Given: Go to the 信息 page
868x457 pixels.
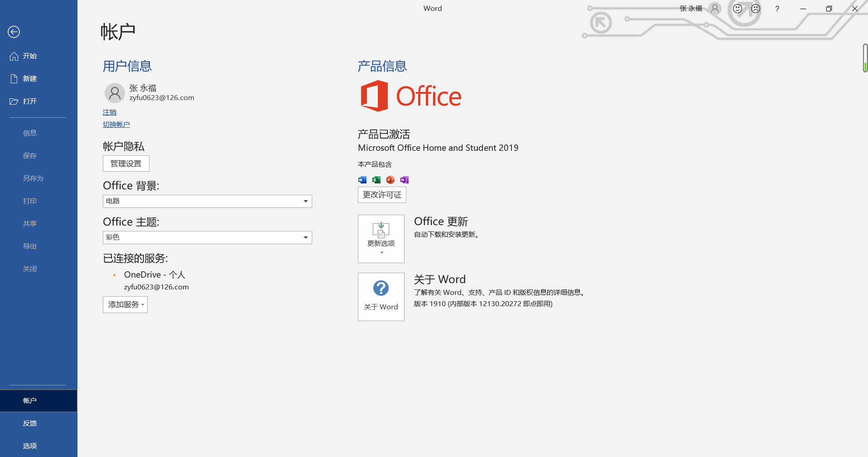Looking at the screenshot, I should (39, 133).
